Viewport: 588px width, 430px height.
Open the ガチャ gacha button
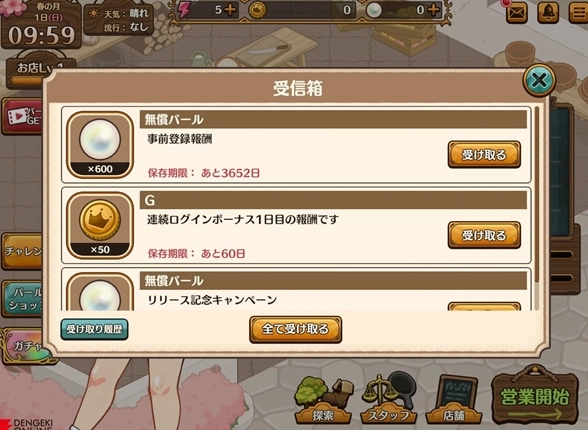tap(26, 346)
